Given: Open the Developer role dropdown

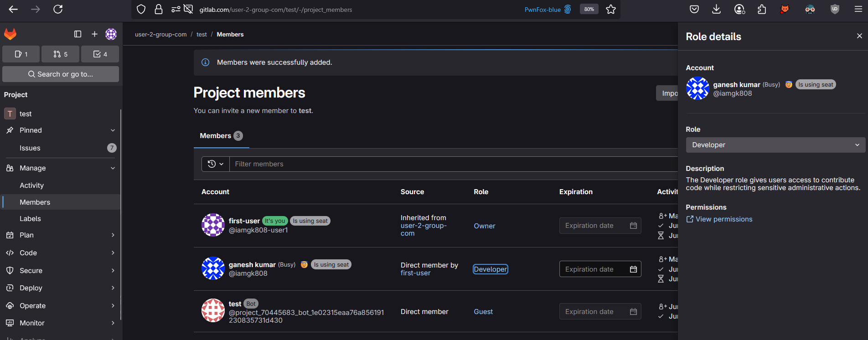Looking at the screenshot, I should coord(775,145).
